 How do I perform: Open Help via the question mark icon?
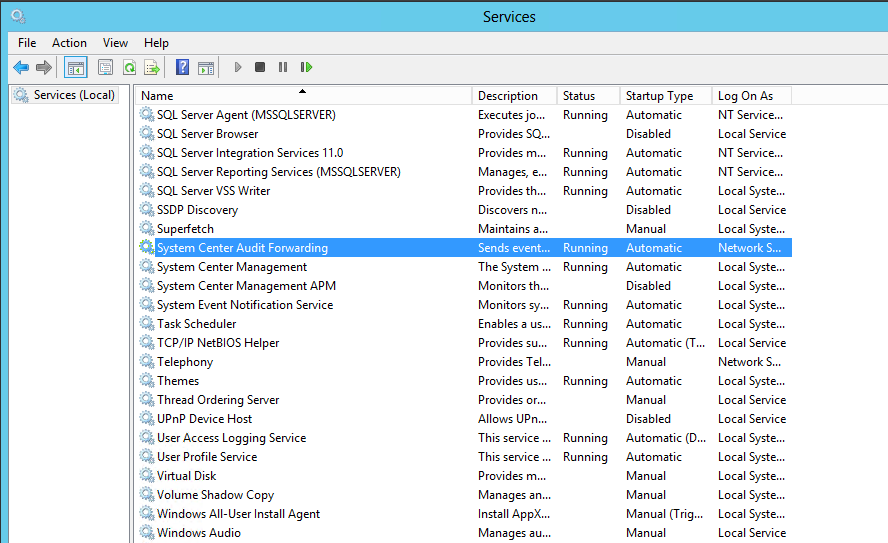click(182, 67)
